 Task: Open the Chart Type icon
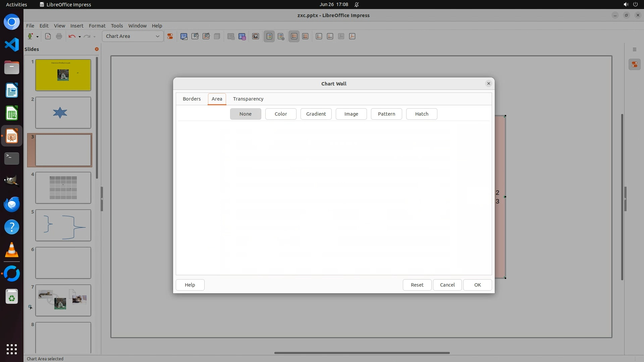pyautogui.click(x=184, y=37)
